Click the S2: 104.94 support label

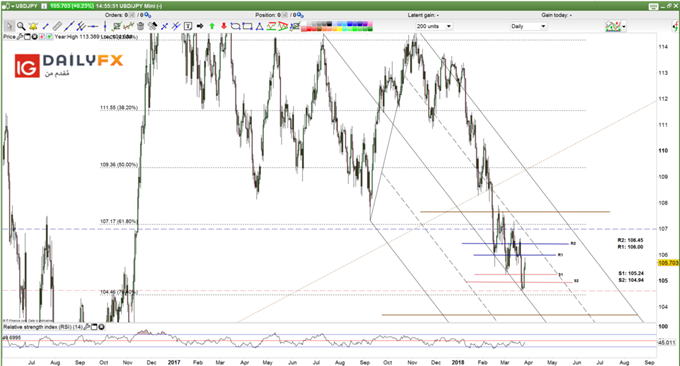click(631, 280)
